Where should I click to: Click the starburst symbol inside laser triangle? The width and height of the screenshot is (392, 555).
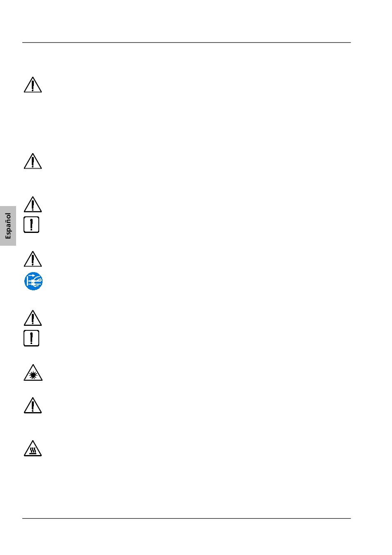pyautogui.click(x=33, y=375)
